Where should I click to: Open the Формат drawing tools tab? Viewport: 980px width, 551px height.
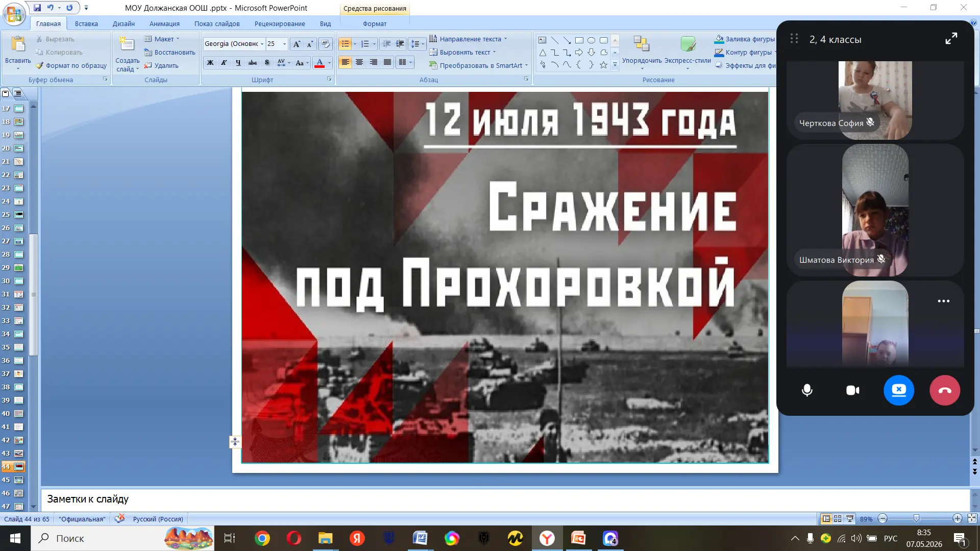(x=375, y=23)
